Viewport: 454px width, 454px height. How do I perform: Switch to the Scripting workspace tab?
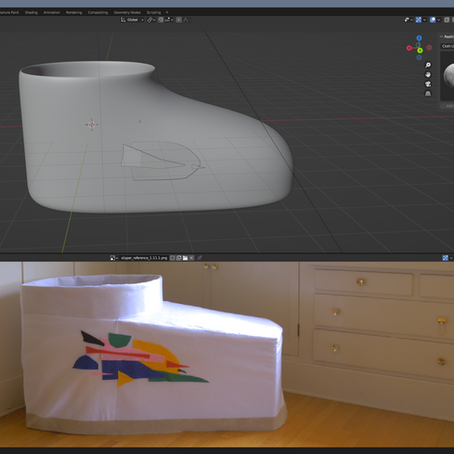coord(154,12)
